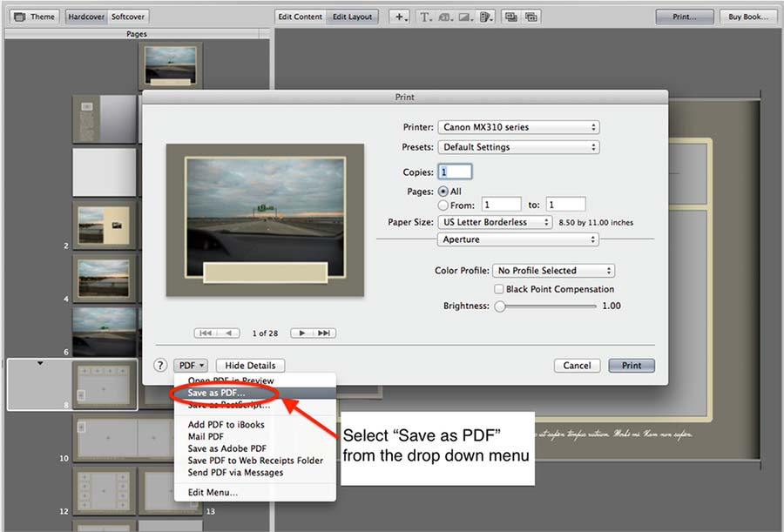
Task: Click the Cancel button
Action: click(x=577, y=366)
